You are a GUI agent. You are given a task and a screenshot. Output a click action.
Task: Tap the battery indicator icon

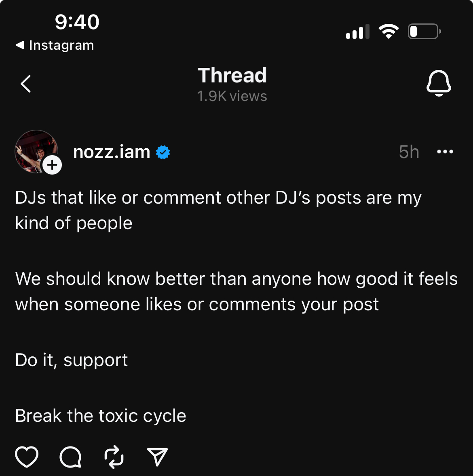pyautogui.click(x=424, y=31)
